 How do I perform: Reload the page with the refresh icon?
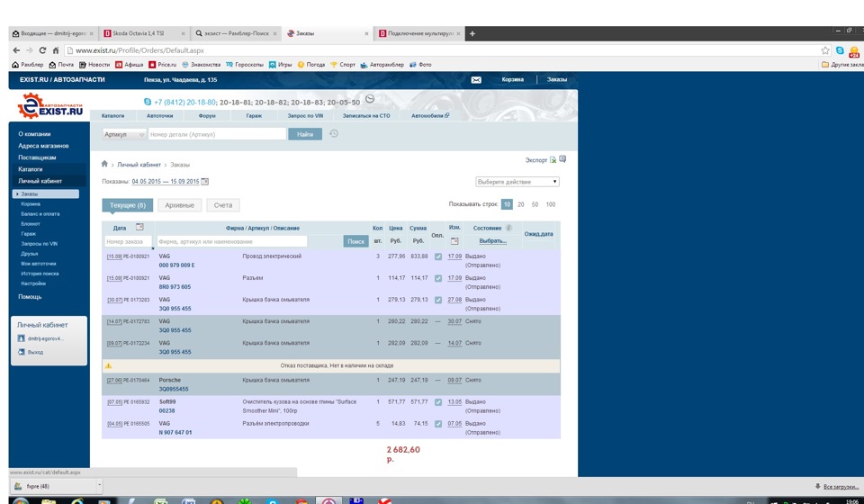pyautogui.click(x=42, y=50)
